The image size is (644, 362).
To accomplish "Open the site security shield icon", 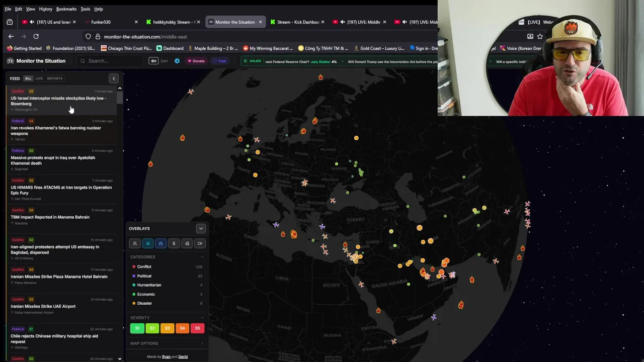I will coord(88,37).
